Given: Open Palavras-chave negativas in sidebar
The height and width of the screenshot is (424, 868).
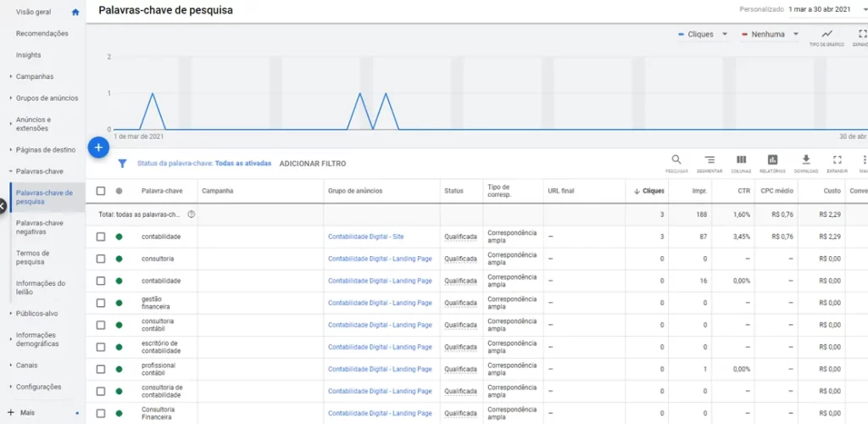Looking at the screenshot, I should [x=39, y=227].
